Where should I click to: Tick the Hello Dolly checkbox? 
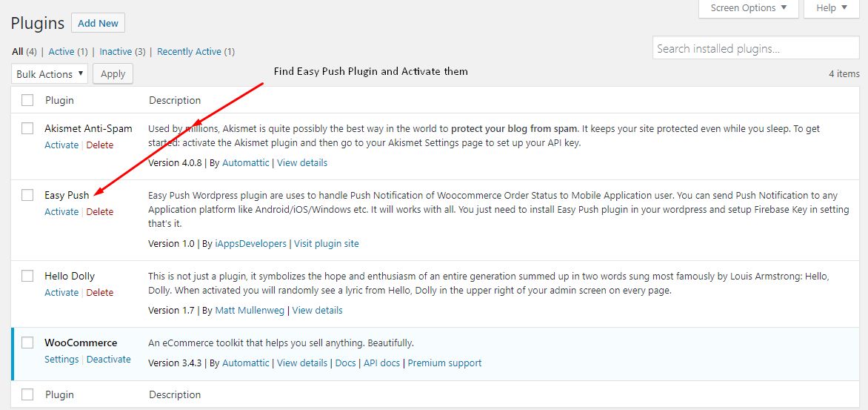pyautogui.click(x=27, y=275)
